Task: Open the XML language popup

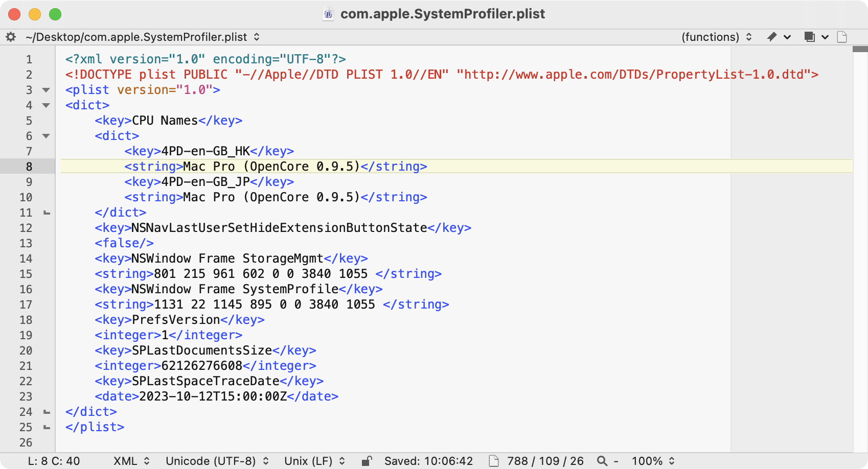Action: [x=131, y=461]
